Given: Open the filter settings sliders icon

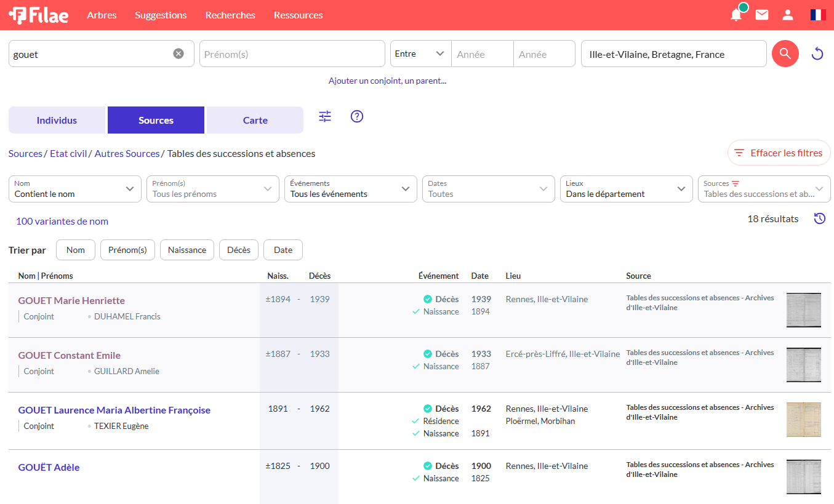Looking at the screenshot, I should click(325, 116).
